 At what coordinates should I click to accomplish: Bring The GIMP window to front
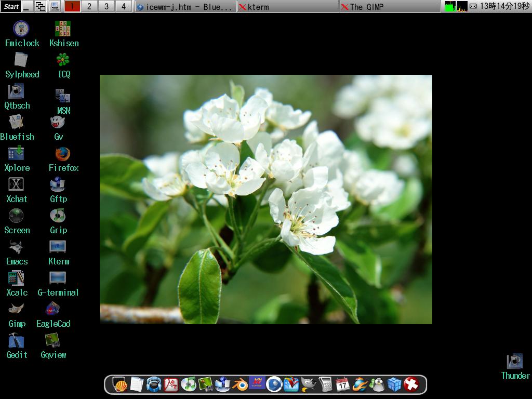[390, 7]
